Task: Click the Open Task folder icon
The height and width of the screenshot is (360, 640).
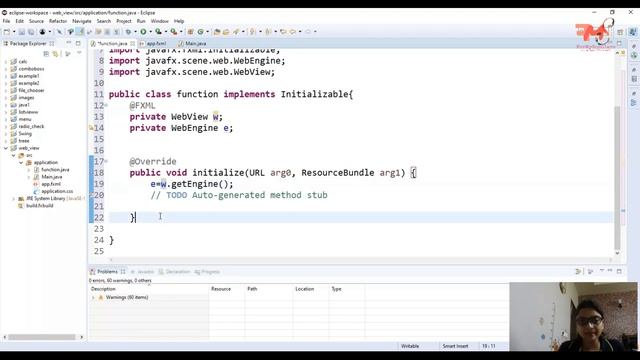Action: click(226, 32)
